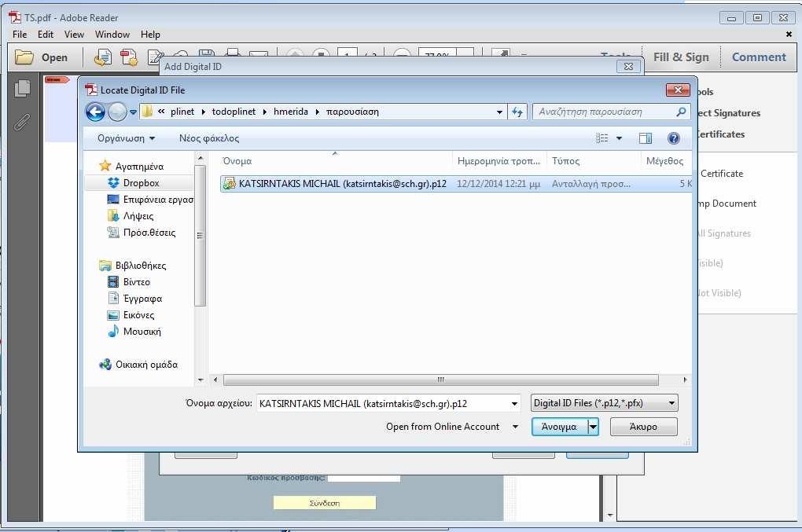This screenshot has height=532, width=802.
Task: Expand subfolders arrow after todoplinet in path
Action: click(x=264, y=112)
